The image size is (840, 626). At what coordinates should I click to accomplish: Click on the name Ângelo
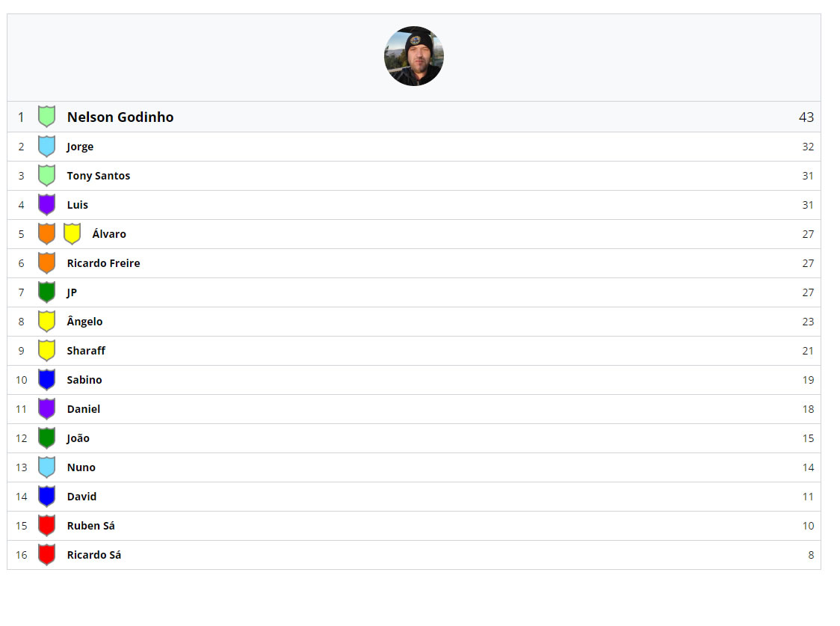point(84,322)
